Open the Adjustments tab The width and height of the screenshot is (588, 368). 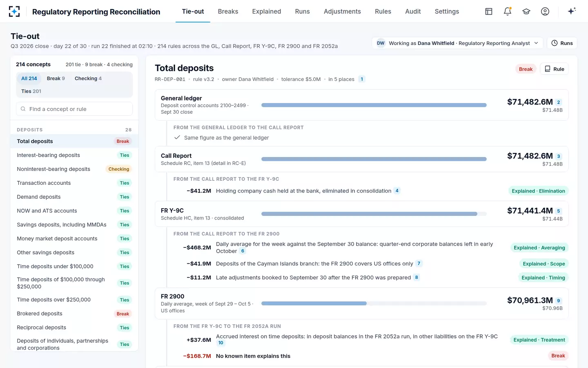point(342,11)
